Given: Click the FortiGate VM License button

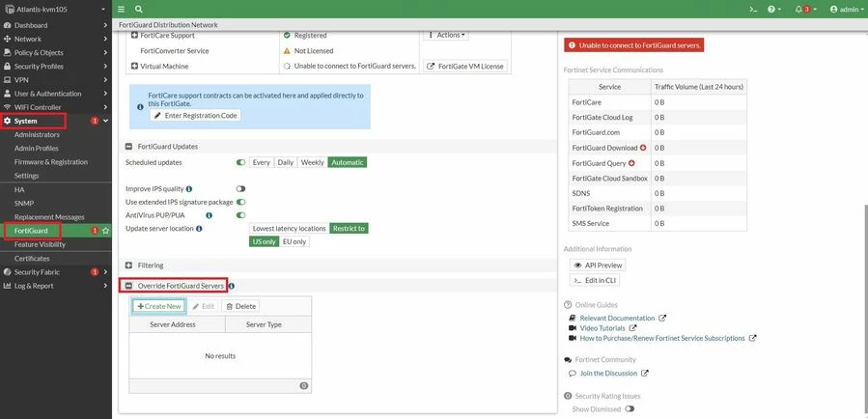Looking at the screenshot, I should tap(465, 66).
